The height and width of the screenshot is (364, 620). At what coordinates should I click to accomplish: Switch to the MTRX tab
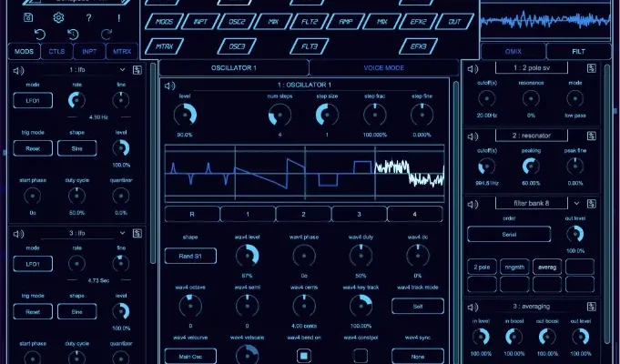[x=121, y=52]
